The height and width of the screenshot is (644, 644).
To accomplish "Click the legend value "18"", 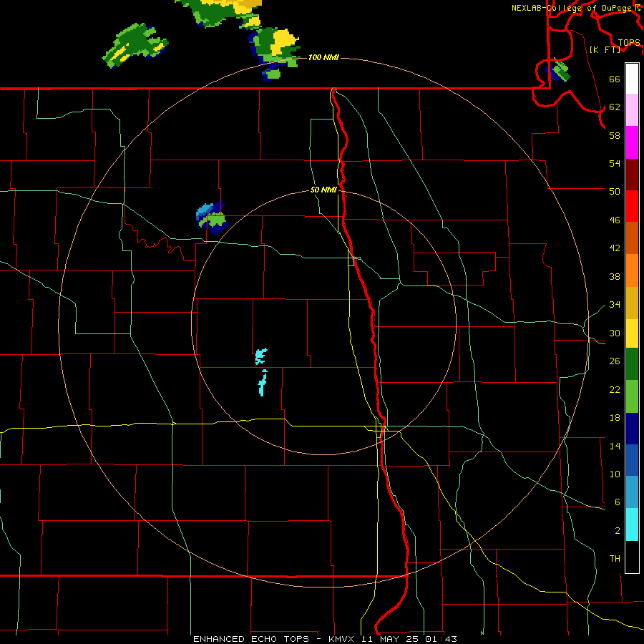I will point(615,418).
